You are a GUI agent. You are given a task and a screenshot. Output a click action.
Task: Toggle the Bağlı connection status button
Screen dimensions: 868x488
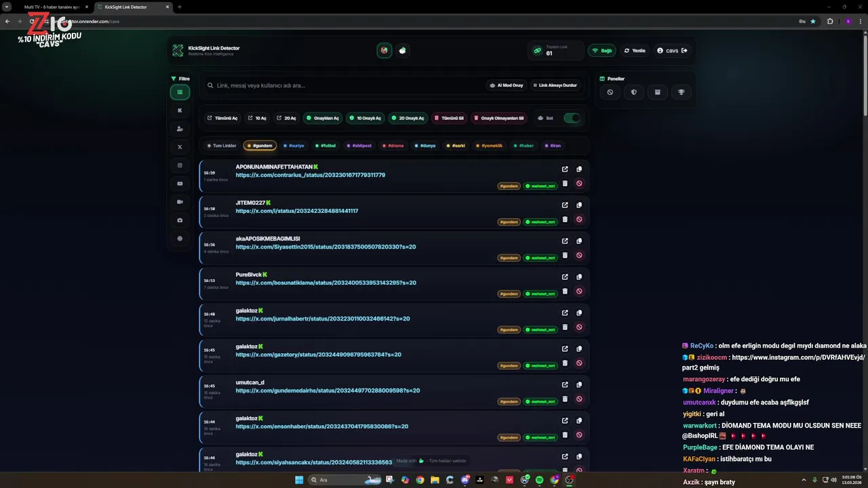[601, 51]
